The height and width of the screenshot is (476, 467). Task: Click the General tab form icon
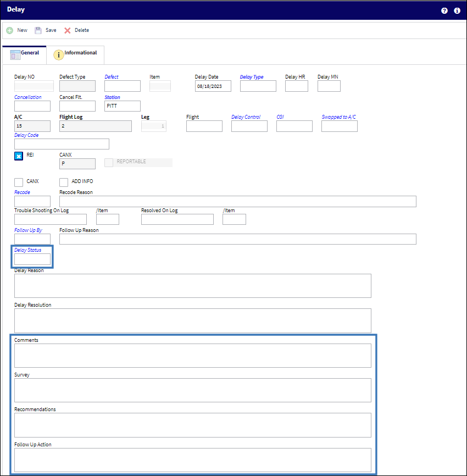click(x=15, y=55)
